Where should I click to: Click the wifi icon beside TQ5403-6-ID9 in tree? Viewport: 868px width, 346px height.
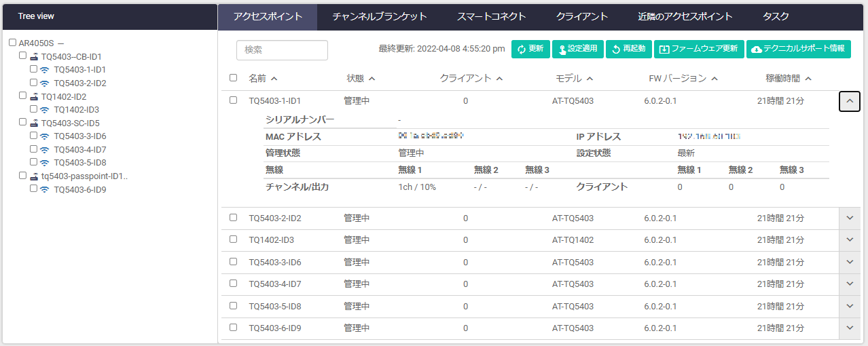click(x=45, y=190)
